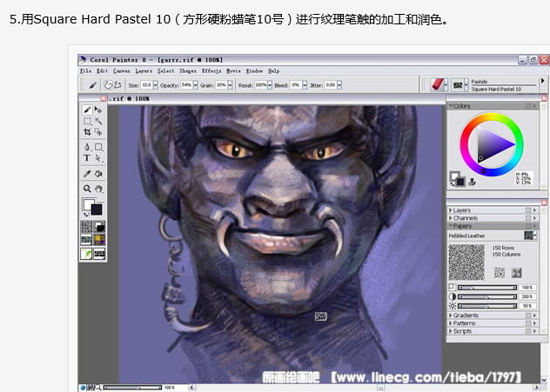Open the Shapes menu

[x=188, y=71]
